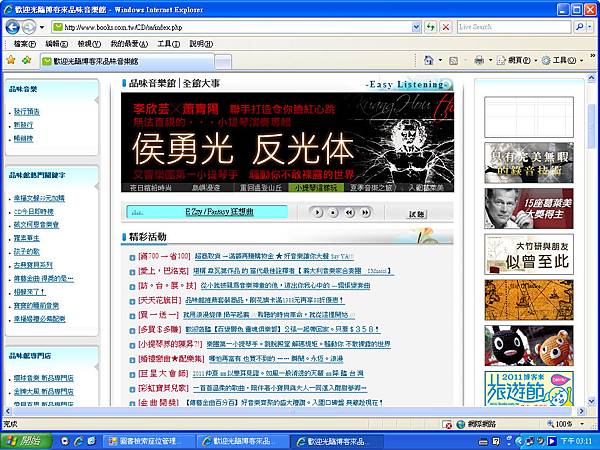The width and height of the screenshot is (600, 450).
Task: Open the 工具(T) menu
Action: (x=168, y=44)
